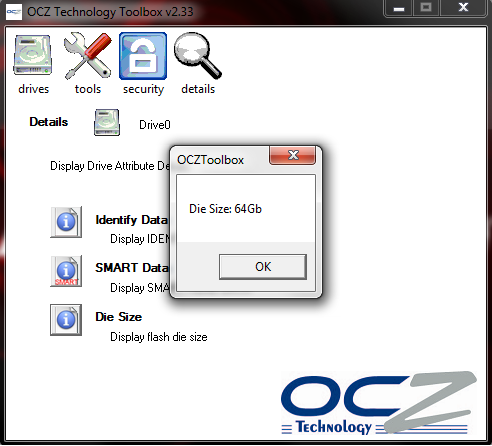
Task: Select the Drive0 disk icon
Action: point(107,122)
